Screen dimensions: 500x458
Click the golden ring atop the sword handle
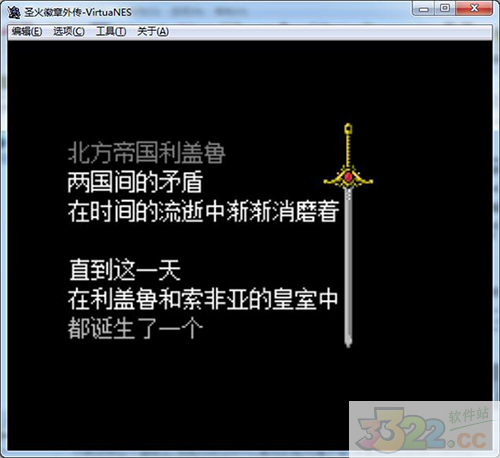pos(348,128)
